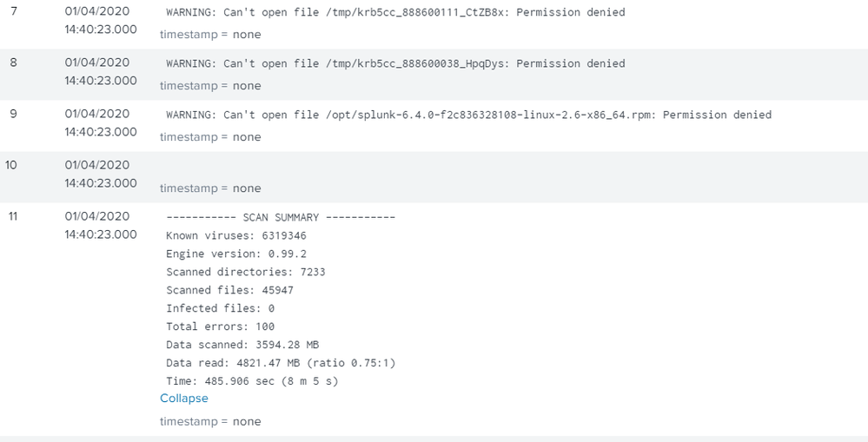Click the timestamp field value under event 8
Image resolution: width=868 pixels, height=442 pixels.
pos(247,86)
